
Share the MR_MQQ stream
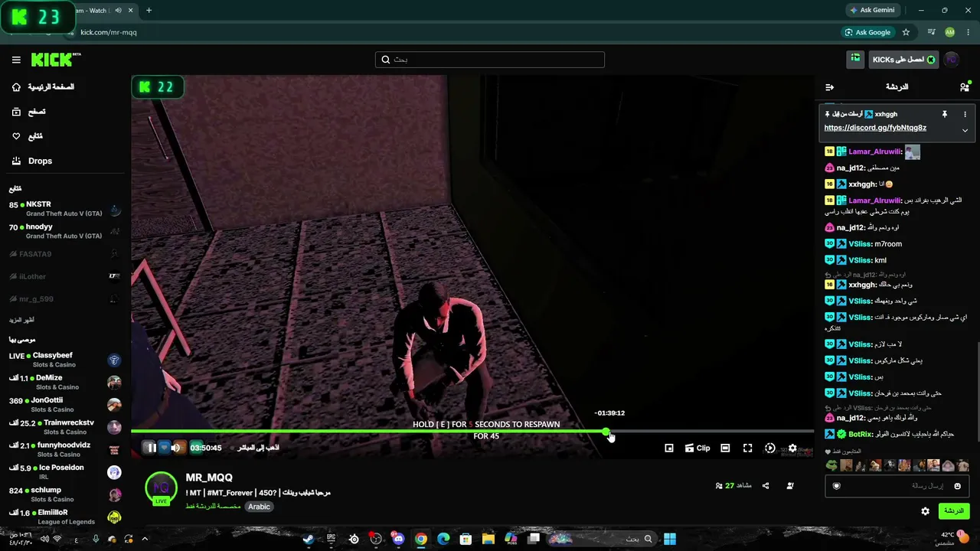[x=766, y=485]
